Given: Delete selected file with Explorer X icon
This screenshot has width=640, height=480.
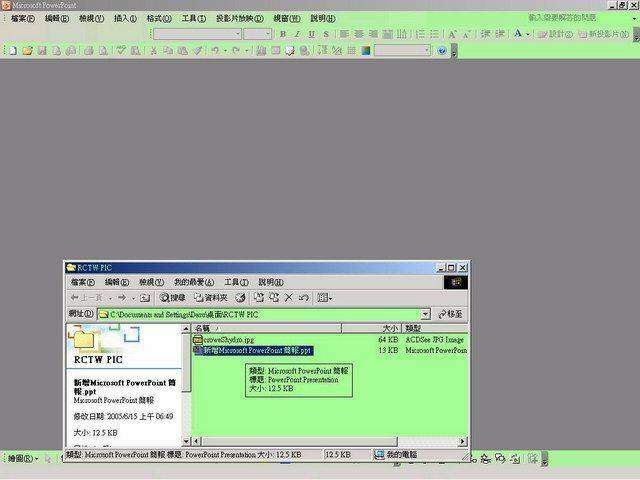Looking at the screenshot, I should [x=289, y=298].
